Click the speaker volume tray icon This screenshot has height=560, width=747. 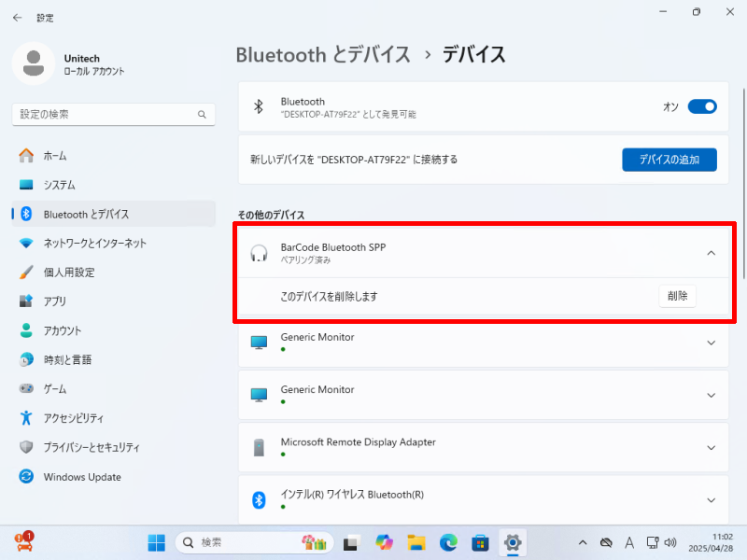pyautogui.click(x=669, y=542)
